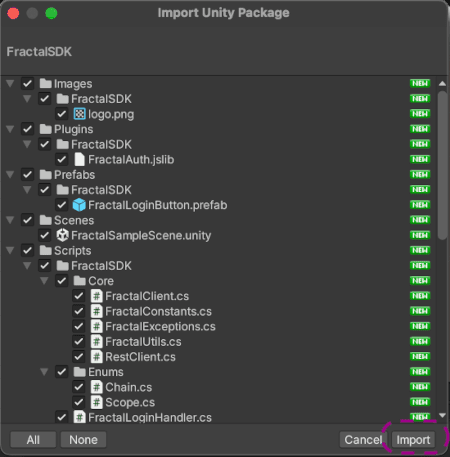Collapse the Enums folder tree
This screenshot has height=457, width=450.
coord(44,372)
